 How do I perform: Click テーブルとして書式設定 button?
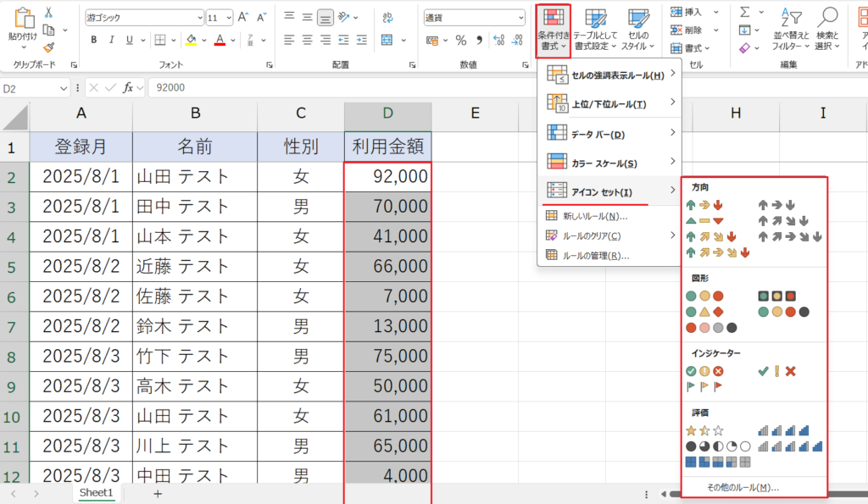(x=595, y=30)
